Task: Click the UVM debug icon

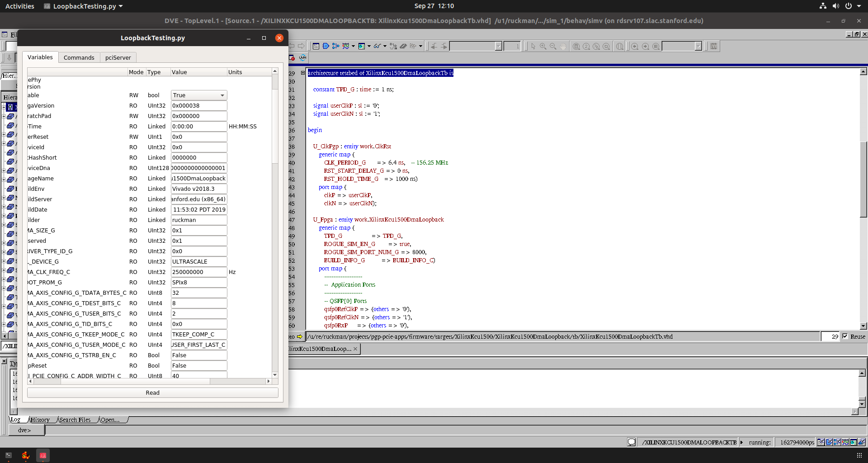Action: (302, 57)
